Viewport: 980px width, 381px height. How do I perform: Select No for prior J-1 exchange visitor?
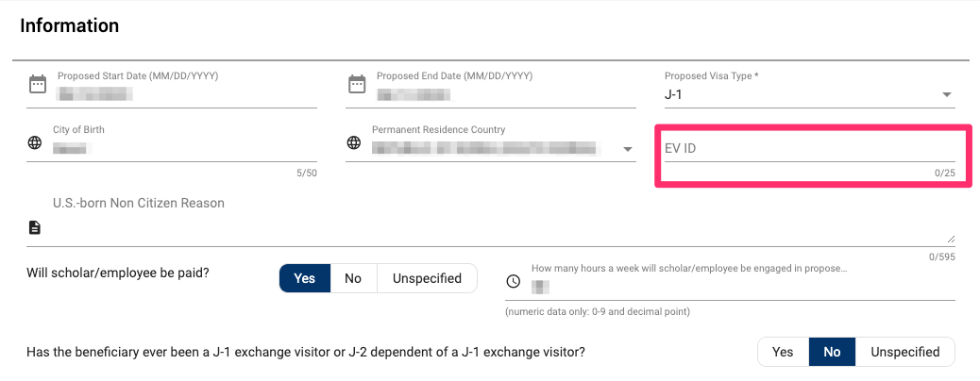point(832,352)
